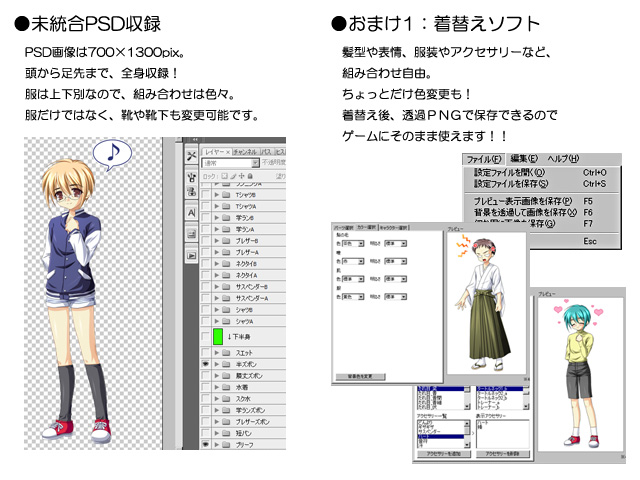640x480 pixels.
Task: Open brightness dropdown in first color row
Action: tap(396, 244)
